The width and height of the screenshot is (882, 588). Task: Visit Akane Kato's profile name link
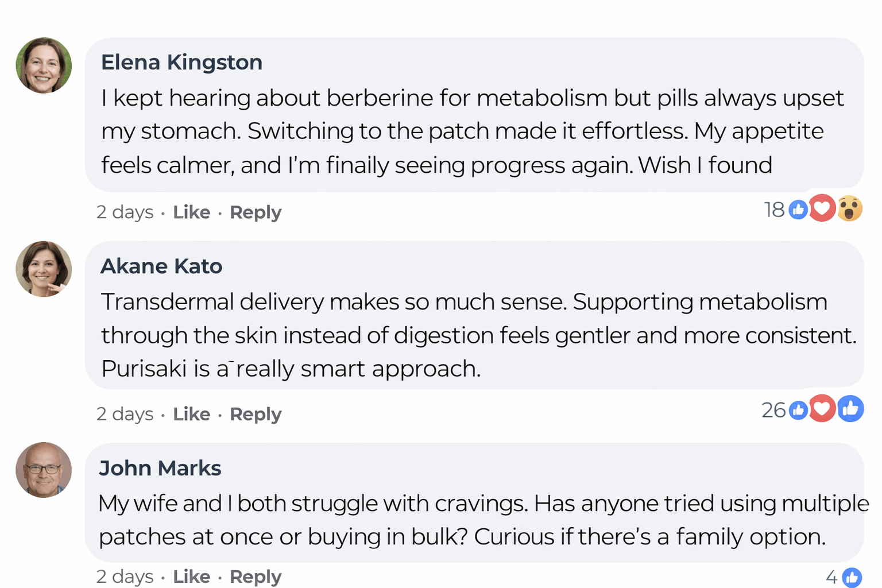click(161, 266)
